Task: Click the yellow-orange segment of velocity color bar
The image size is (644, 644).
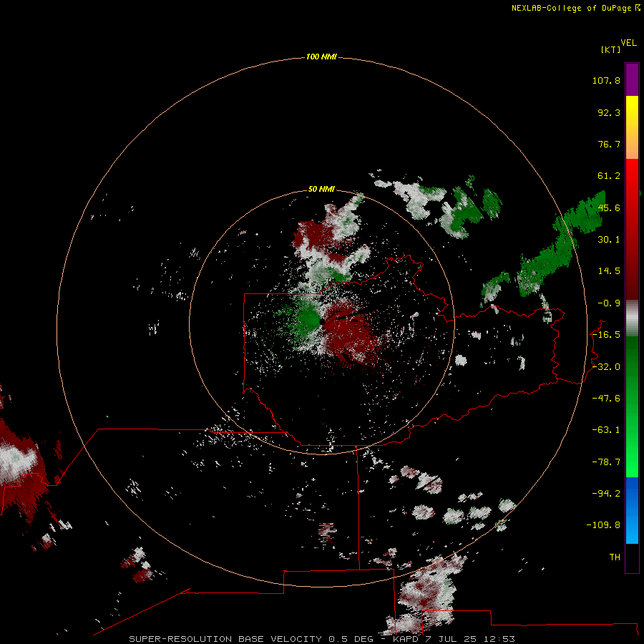Action: pos(632,127)
